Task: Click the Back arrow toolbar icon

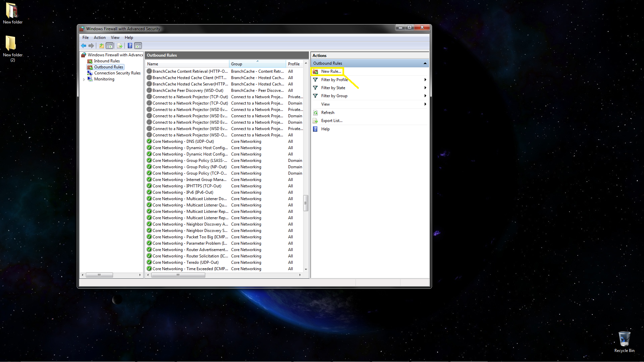Action: [84, 46]
